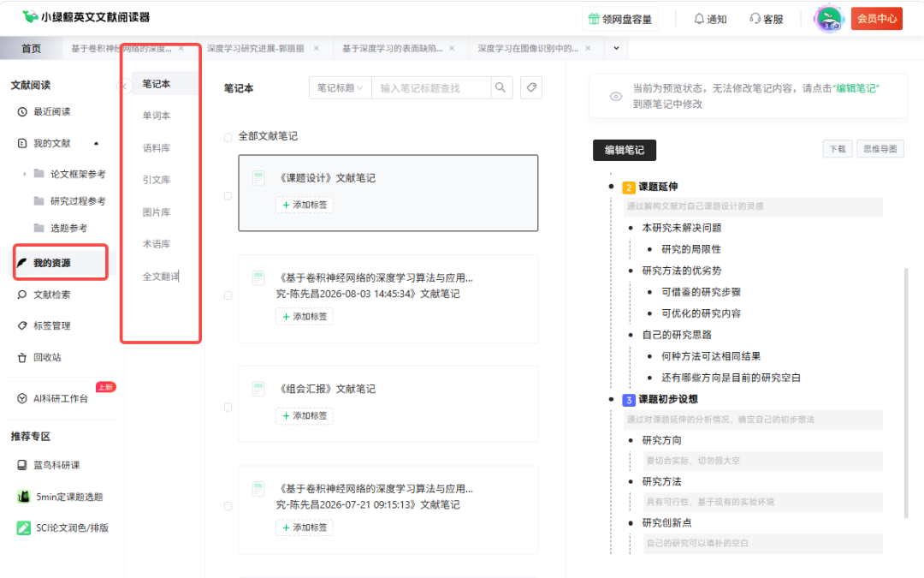The image size is (924, 578).
Task: Click the black 编辑笔记 button
Action: [x=624, y=150]
